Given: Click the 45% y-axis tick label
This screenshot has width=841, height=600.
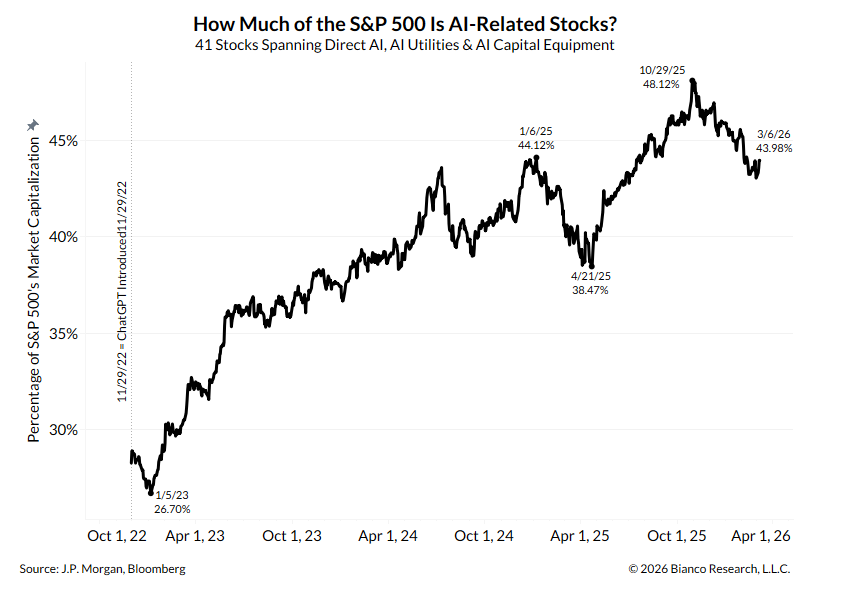Looking at the screenshot, I should (62, 141).
